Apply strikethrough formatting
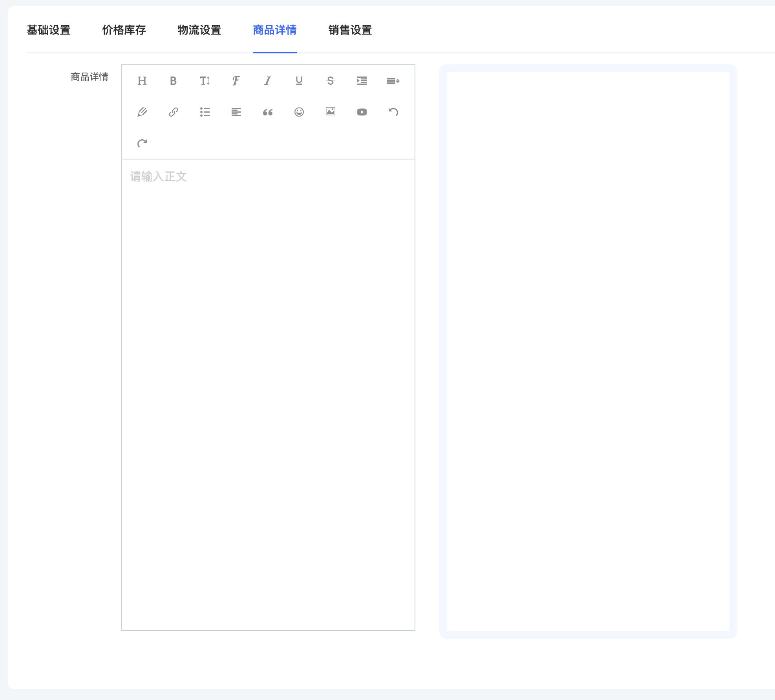Screen dimensions: 775x700 tap(331, 81)
